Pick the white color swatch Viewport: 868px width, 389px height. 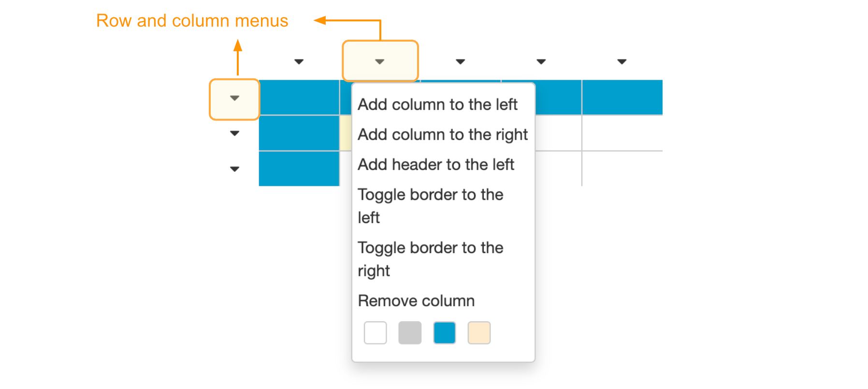(375, 333)
